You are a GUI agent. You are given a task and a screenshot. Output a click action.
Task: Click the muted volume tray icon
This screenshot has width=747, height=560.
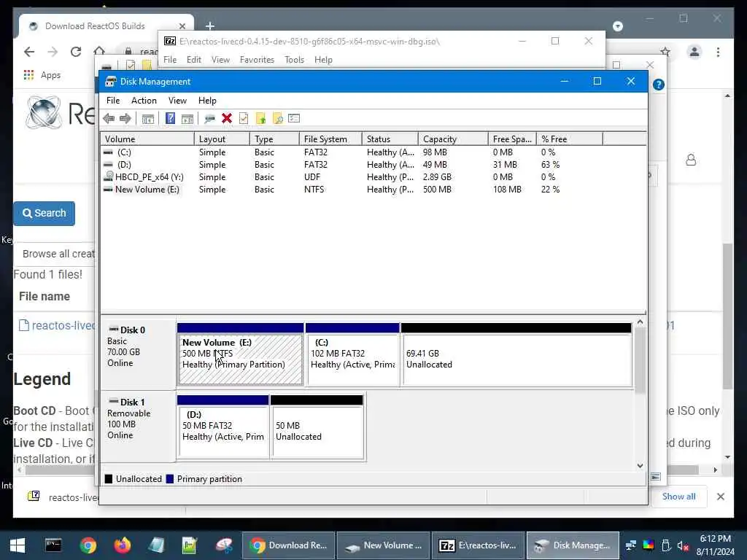[683, 545]
